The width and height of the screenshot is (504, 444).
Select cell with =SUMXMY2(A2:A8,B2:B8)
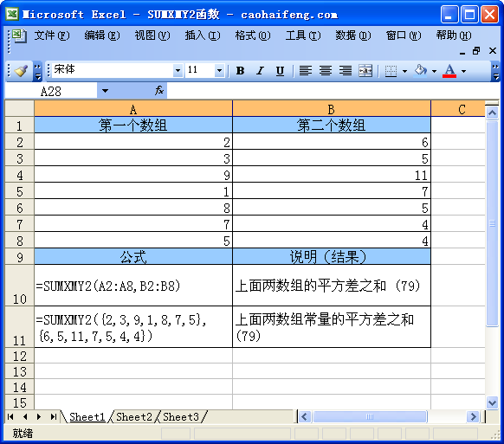pos(133,286)
